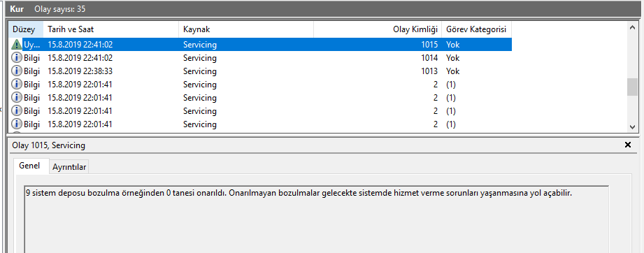Switch to the Ayrıntılar tab
This screenshot has height=253, width=644.
click(69, 167)
